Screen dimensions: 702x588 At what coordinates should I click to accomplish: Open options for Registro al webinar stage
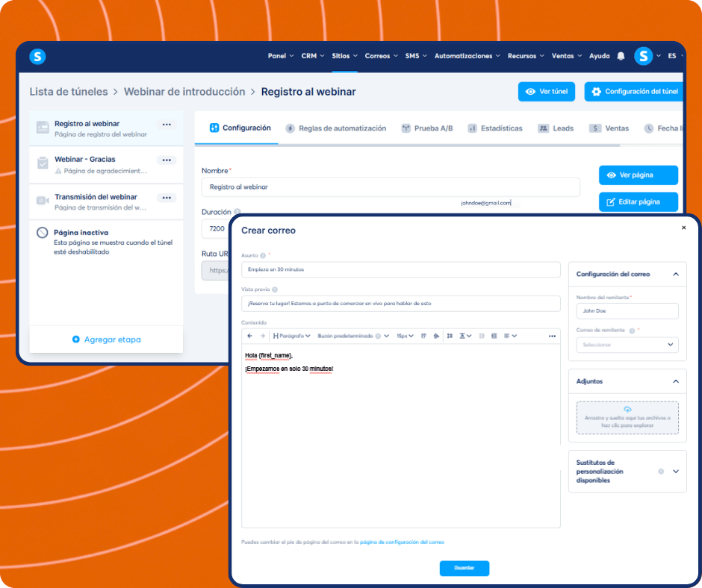coord(167,125)
